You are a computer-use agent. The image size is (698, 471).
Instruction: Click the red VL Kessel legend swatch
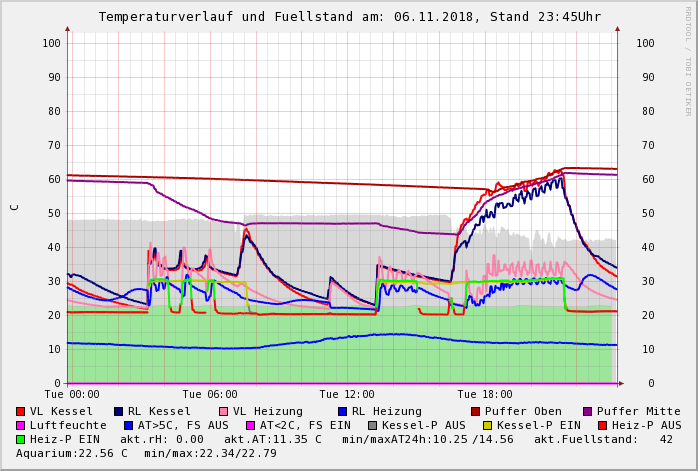[x=21, y=412]
